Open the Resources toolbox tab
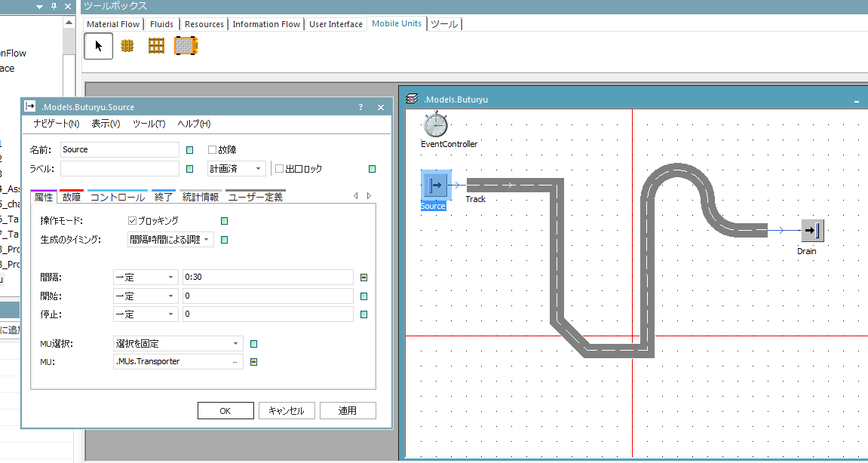This screenshot has height=463, width=868. click(204, 24)
